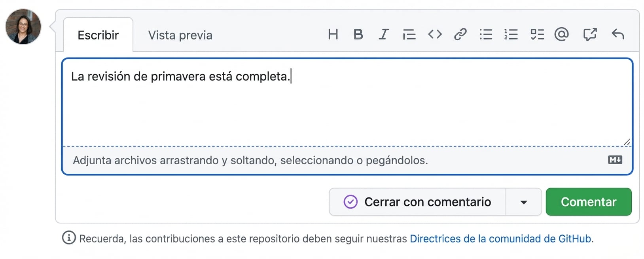Insert a saved reply arrow icon

617,35
